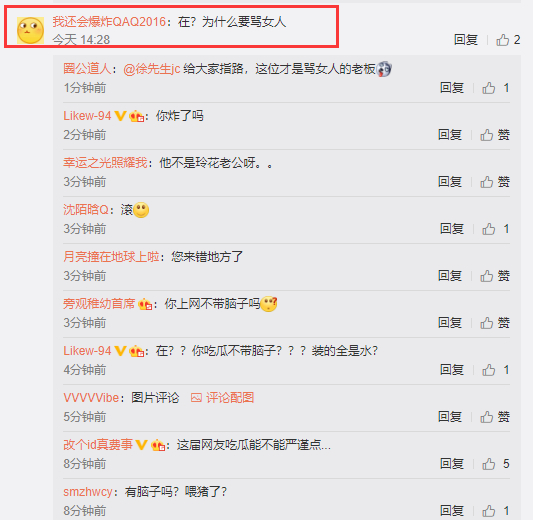
Task: Open profile of 改个id真费事
Action: click(x=98, y=445)
